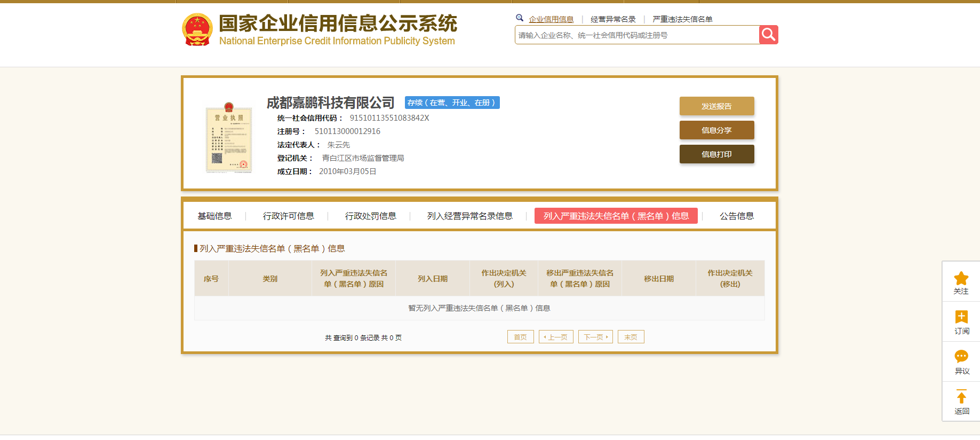Go to 下一页 next page

point(595,337)
